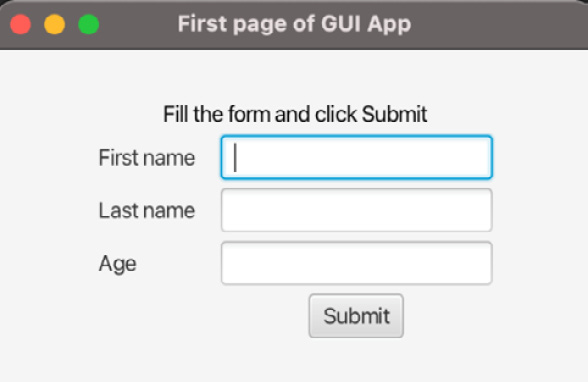Click the blank area left of Submit button
Image resolution: width=588 pixels, height=382 pixels.
pos(188,316)
